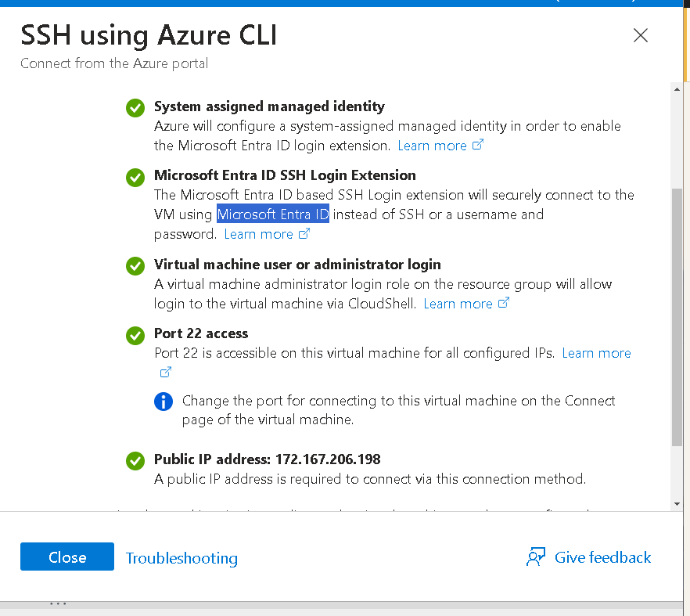Click the System assigned managed identity heading
This screenshot has width=690, height=616.
pos(269,106)
